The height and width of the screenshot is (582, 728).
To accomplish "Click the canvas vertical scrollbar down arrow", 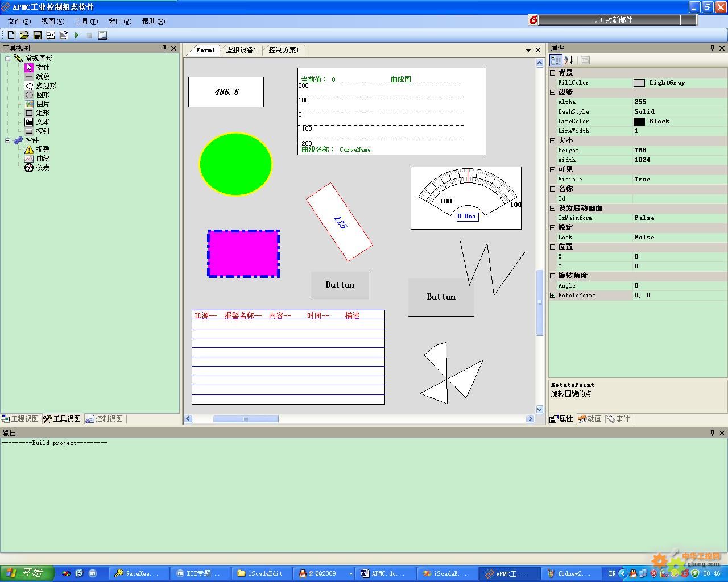I will coord(540,409).
